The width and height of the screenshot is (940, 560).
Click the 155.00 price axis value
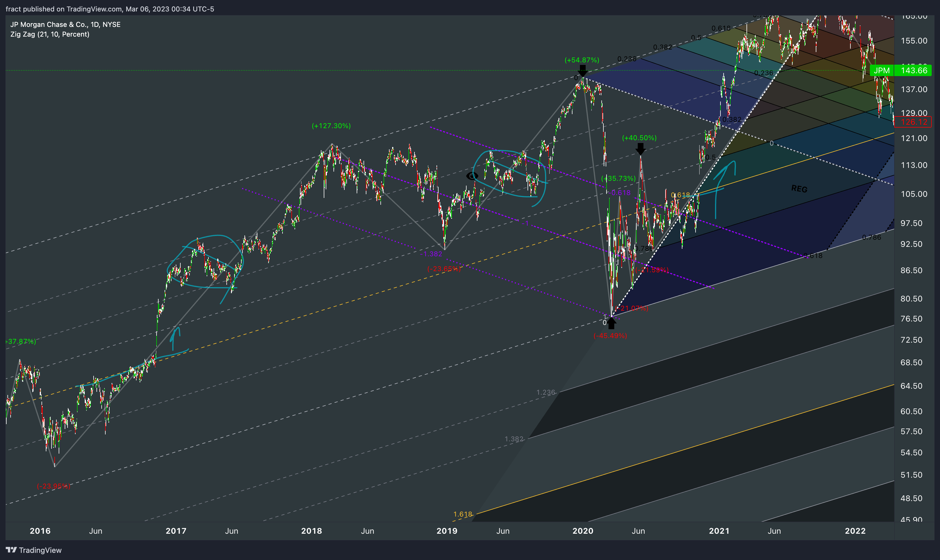914,41
